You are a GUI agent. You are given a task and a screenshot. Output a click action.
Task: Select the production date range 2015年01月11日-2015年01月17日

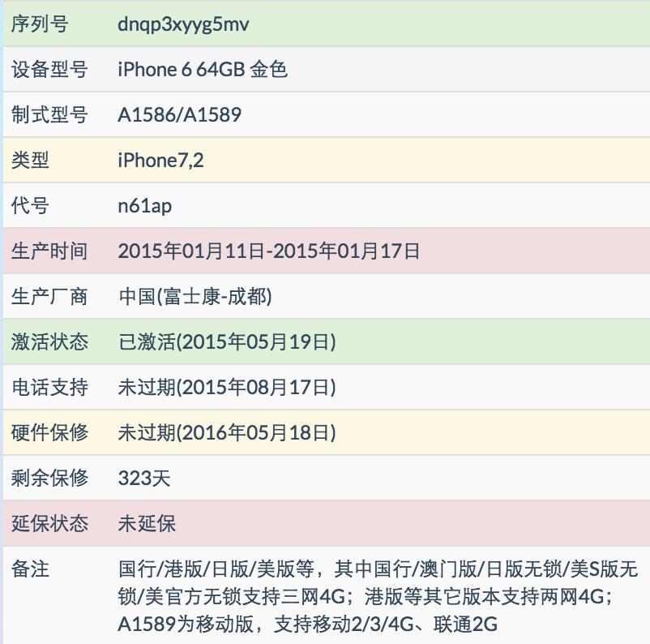[268, 251]
